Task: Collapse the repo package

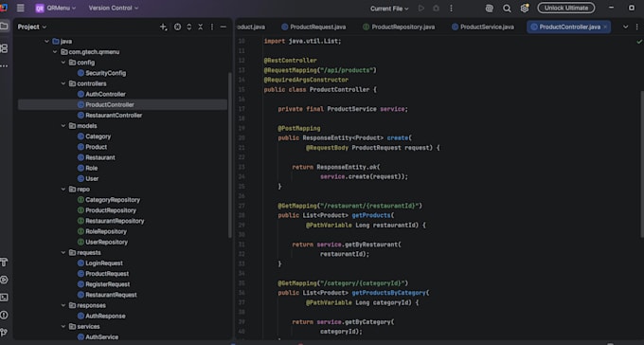Action: click(63, 190)
